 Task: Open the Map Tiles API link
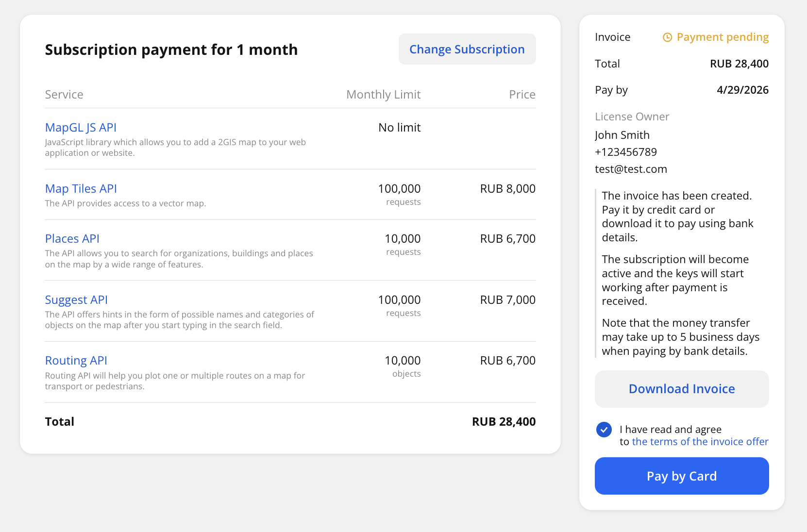pos(81,189)
